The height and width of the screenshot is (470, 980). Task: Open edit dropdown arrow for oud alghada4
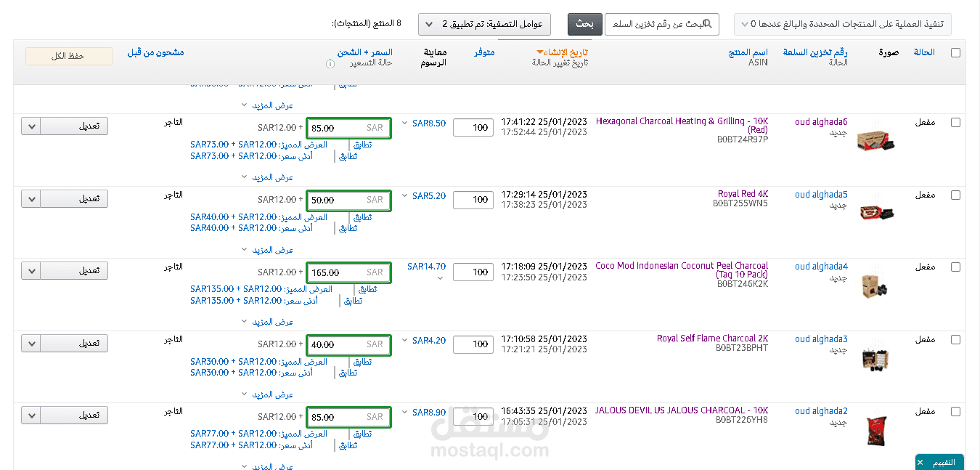[31, 271]
